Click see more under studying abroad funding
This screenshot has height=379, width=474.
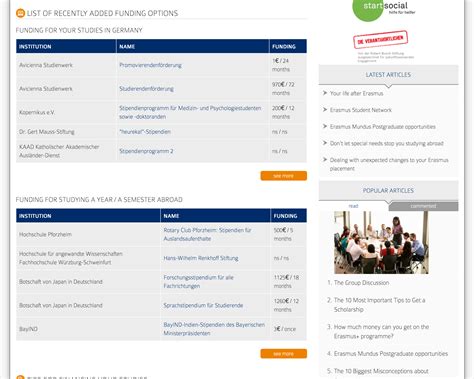point(284,353)
